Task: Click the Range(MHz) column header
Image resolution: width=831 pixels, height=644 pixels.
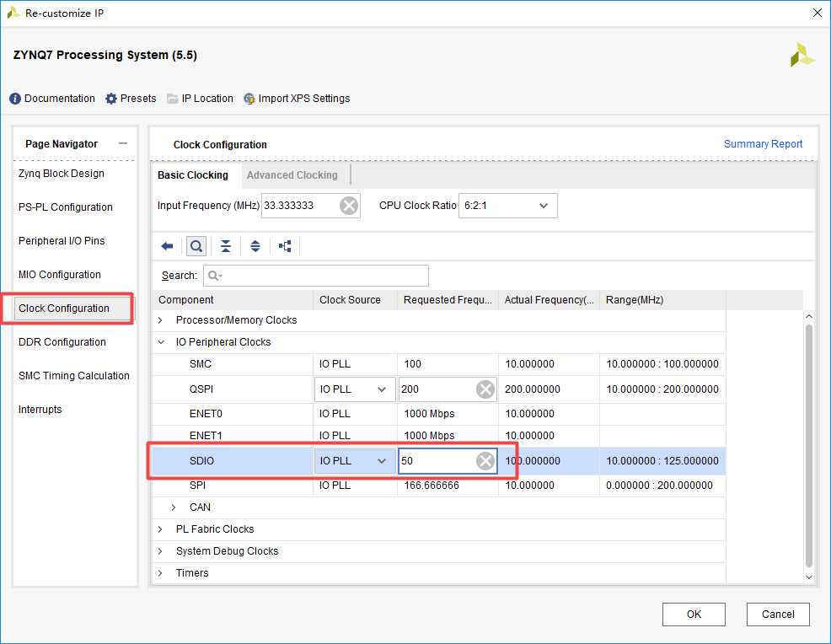Action: tap(662, 300)
